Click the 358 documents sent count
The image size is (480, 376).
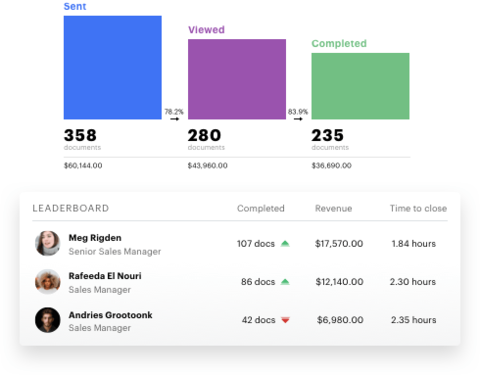80,135
